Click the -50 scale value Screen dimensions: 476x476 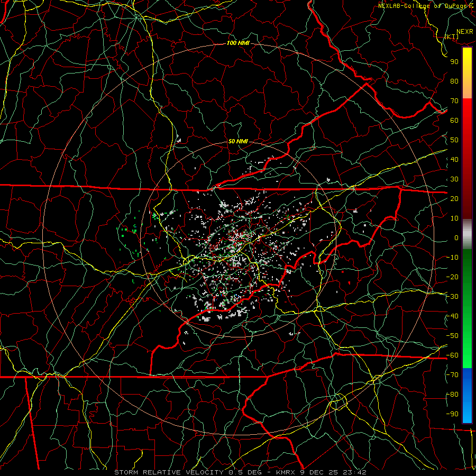pyautogui.click(x=452, y=336)
